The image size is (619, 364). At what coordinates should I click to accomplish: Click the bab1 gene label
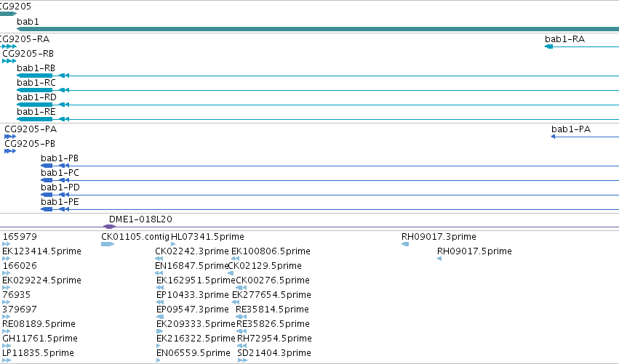point(28,22)
